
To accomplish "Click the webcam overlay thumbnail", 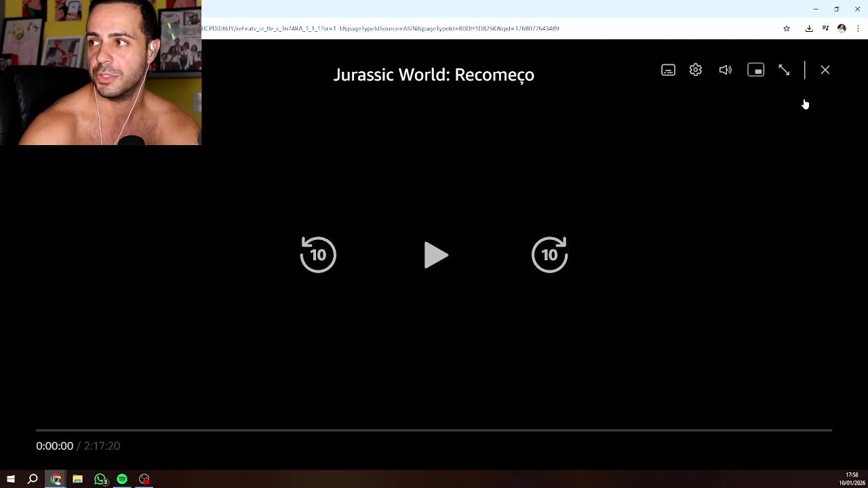I will (100, 73).
